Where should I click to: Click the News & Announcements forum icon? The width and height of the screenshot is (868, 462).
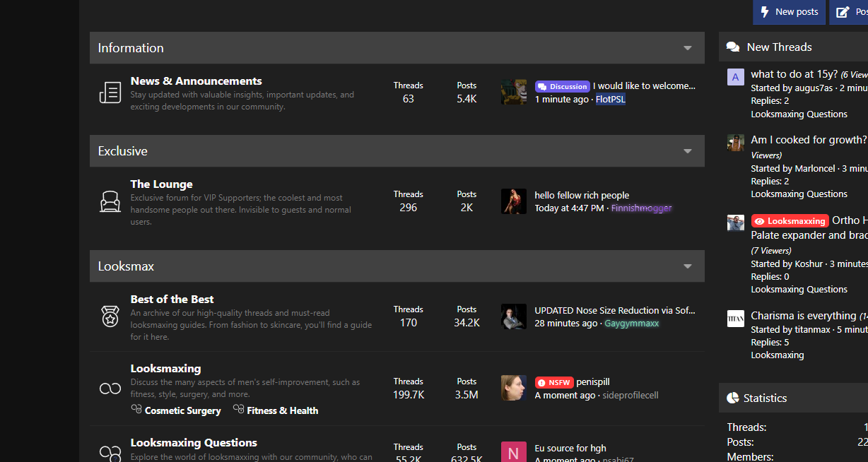click(x=110, y=93)
